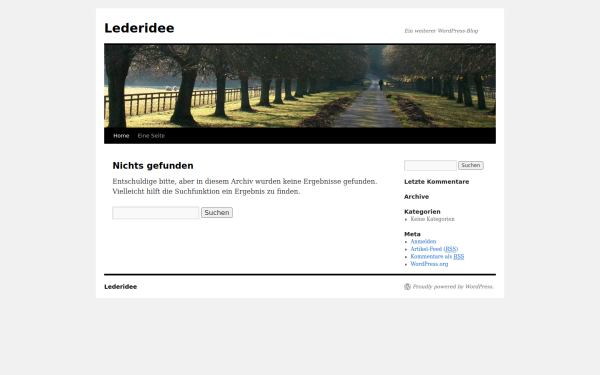Click the sidebar Suchen button
Image resolution: width=600 pixels, height=375 pixels.
tap(471, 165)
